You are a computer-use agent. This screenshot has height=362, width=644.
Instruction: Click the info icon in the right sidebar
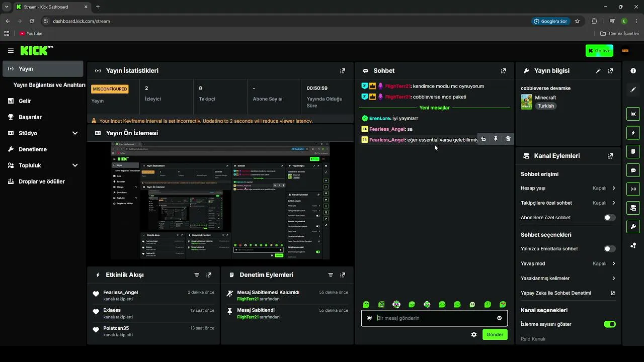click(x=633, y=71)
